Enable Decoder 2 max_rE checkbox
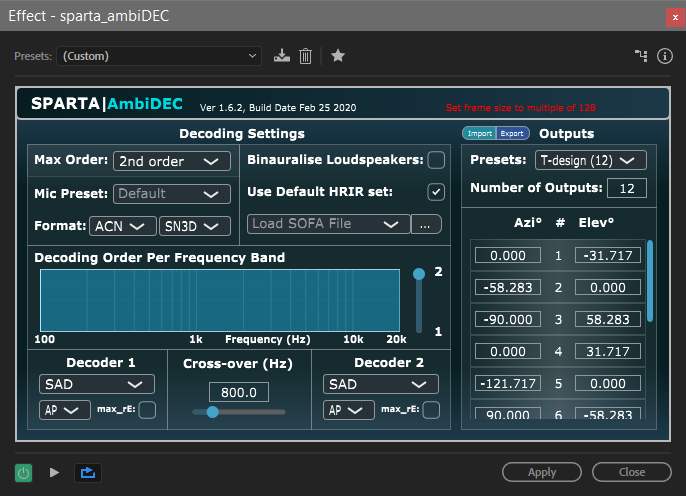 coord(431,410)
